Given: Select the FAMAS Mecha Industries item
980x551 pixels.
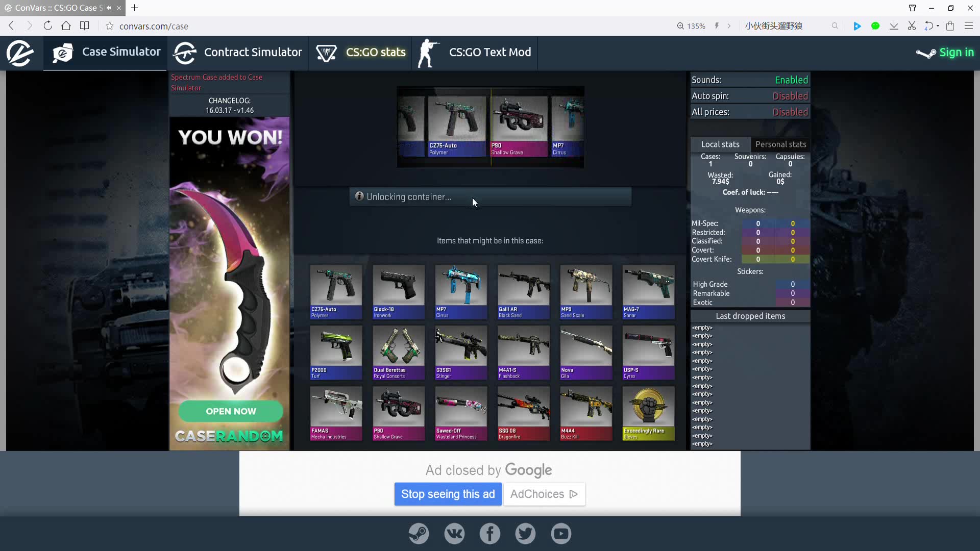Looking at the screenshot, I should click(x=336, y=413).
